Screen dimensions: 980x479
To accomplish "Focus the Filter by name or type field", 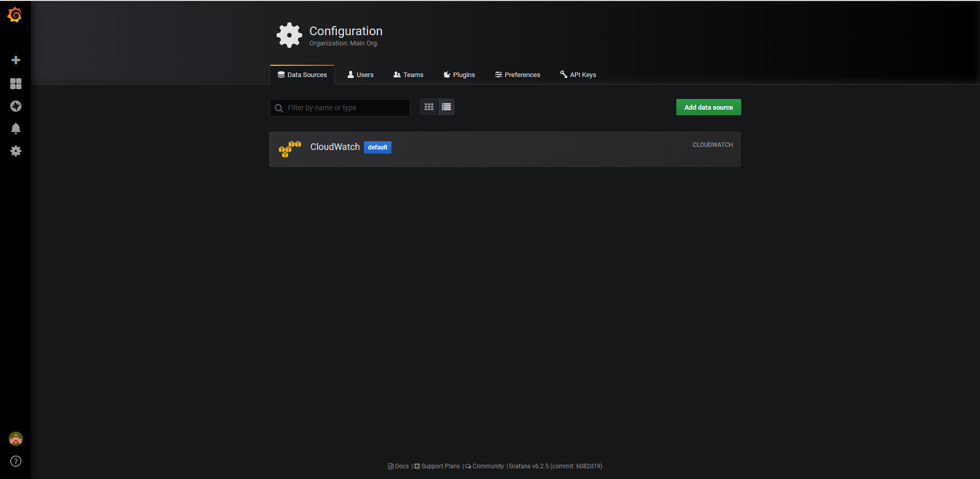I will [340, 108].
